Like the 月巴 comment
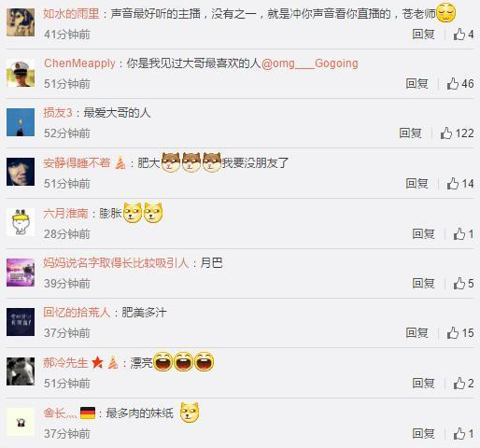This screenshot has width=480, height=448. (x=463, y=284)
